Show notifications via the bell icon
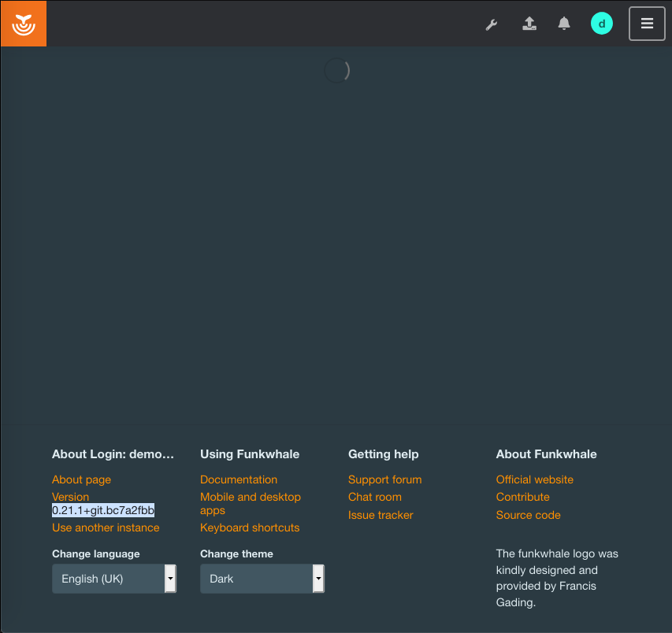 click(x=564, y=24)
